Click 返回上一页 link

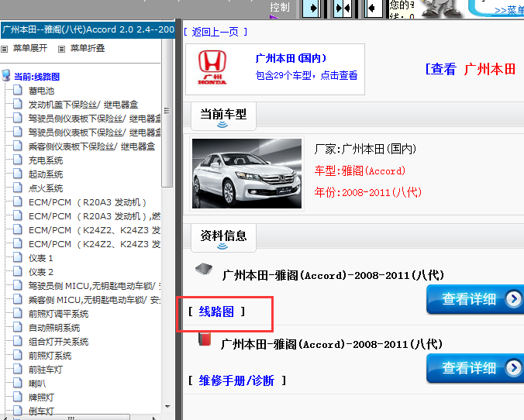pyautogui.click(x=215, y=32)
